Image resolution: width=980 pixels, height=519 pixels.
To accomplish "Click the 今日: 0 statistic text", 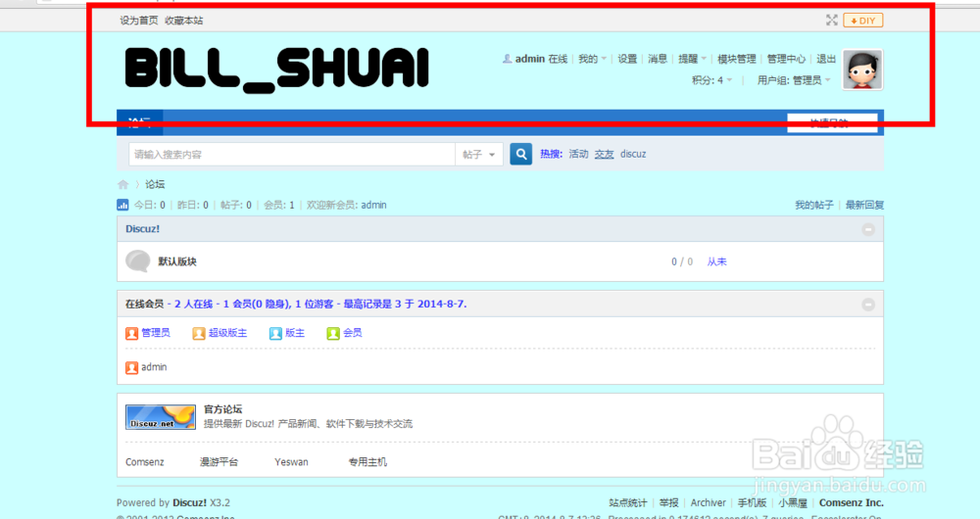I will coord(150,205).
